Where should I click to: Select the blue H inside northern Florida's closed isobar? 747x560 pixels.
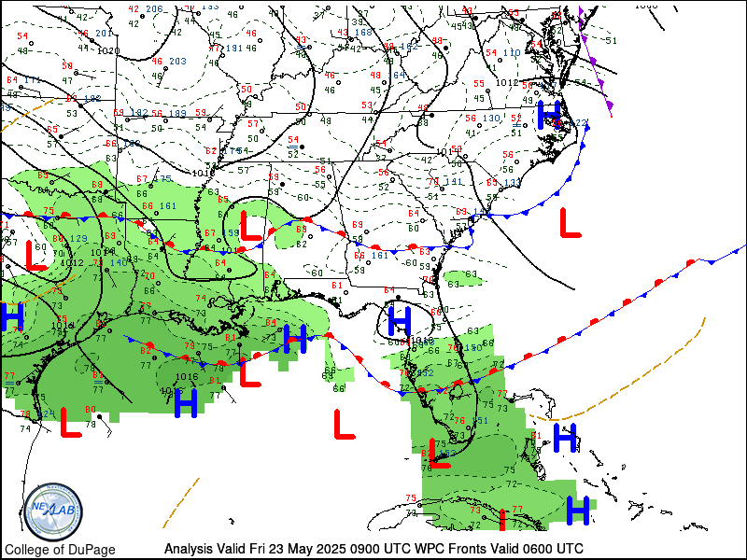[x=400, y=321]
